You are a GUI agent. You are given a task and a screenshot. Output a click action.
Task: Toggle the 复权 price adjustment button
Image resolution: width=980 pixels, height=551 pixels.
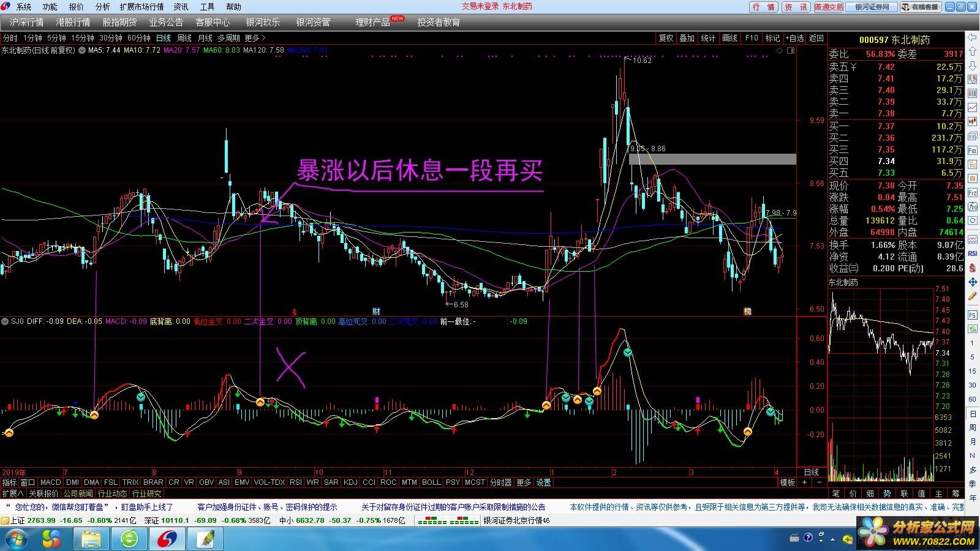coord(666,38)
